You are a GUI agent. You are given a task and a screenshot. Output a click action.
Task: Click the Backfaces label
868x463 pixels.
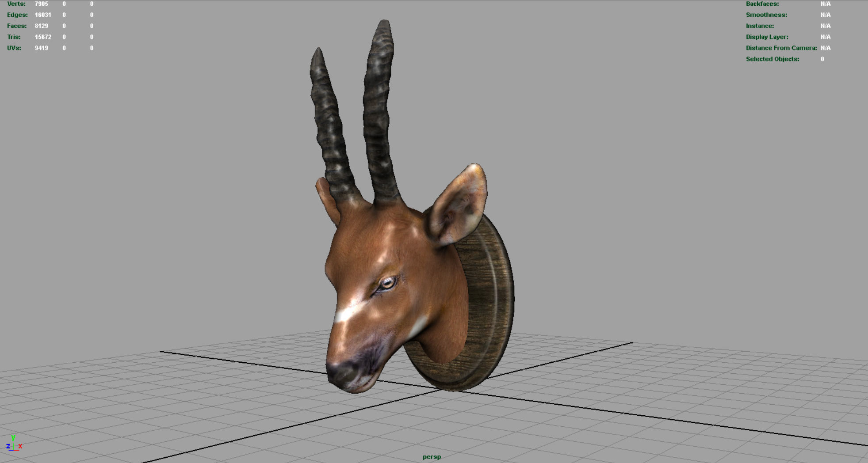762,4
